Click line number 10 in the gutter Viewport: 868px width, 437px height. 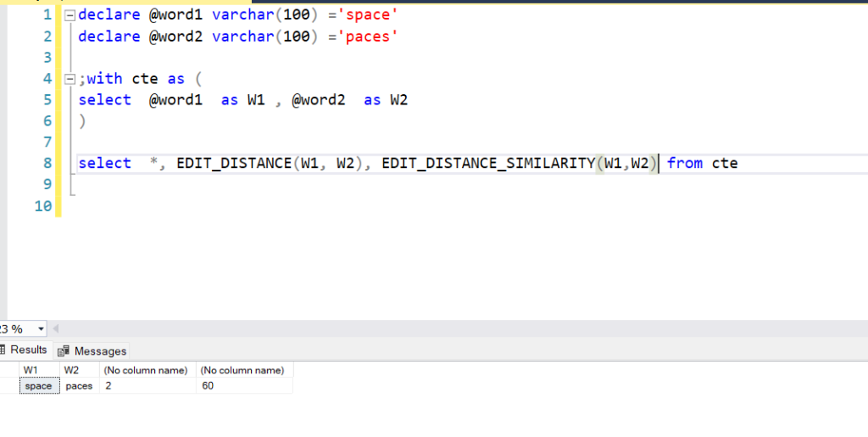[x=43, y=206]
